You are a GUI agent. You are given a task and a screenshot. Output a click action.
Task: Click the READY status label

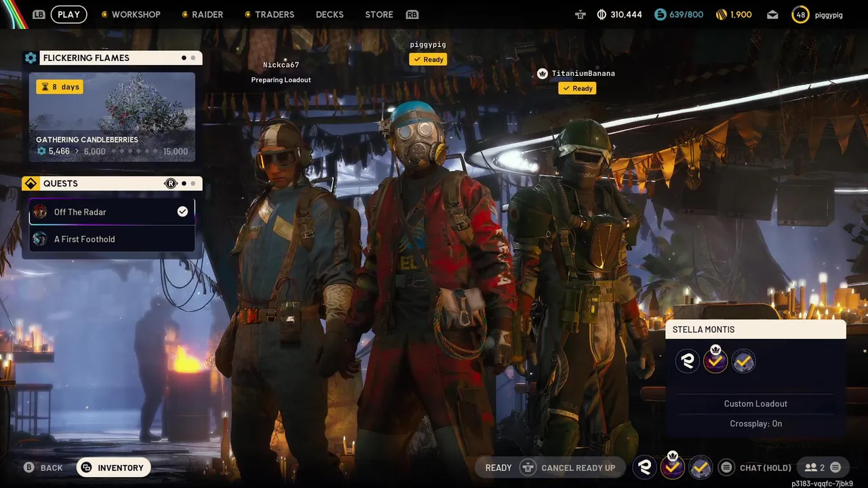tap(498, 468)
